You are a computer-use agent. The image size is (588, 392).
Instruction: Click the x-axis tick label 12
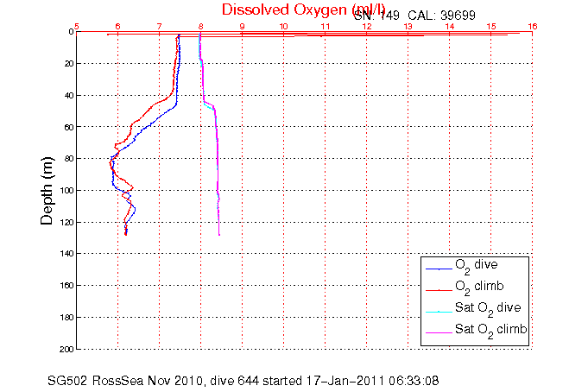[367, 26]
